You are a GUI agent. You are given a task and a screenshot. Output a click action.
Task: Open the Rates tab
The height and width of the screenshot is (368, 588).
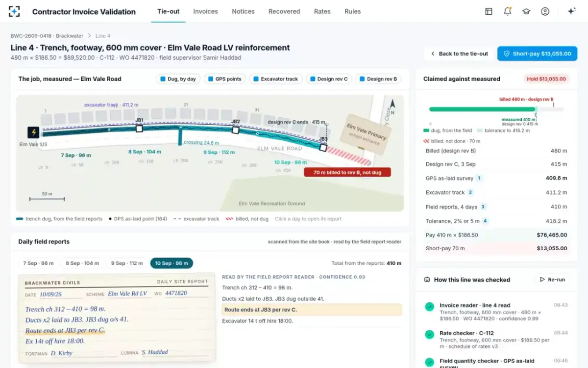(x=322, y=11)
